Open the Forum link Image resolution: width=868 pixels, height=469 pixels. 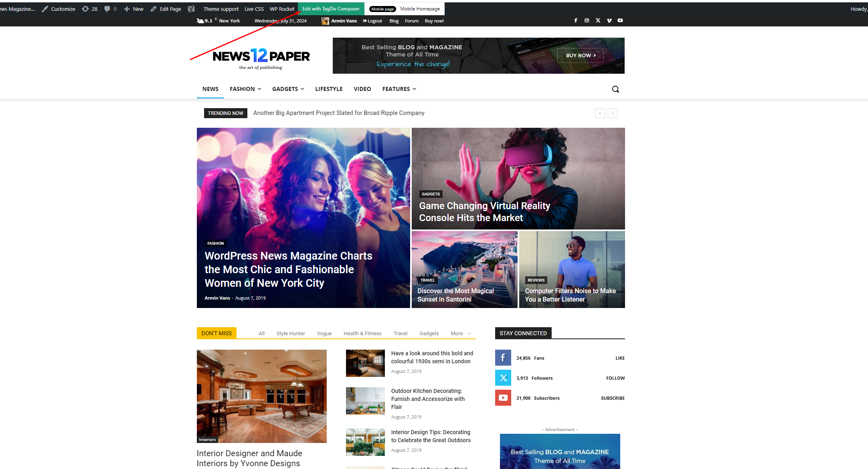click(x=411, y=21)
